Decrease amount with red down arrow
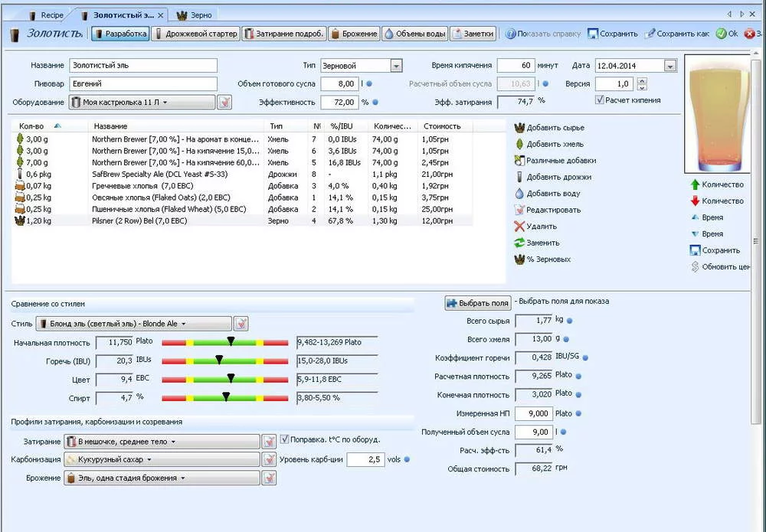This screenshot has width=766, height=532. pos(695,201)
